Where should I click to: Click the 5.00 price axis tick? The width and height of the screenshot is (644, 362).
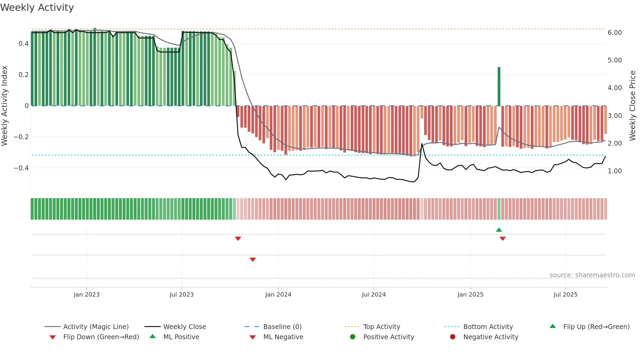615,60
